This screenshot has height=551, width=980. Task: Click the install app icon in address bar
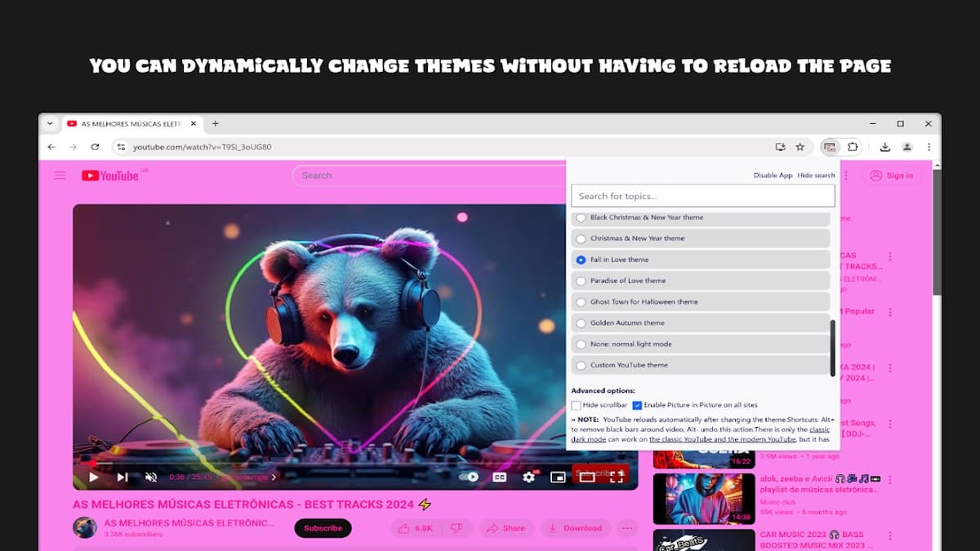pyautogui.click(x=780, y=147)
